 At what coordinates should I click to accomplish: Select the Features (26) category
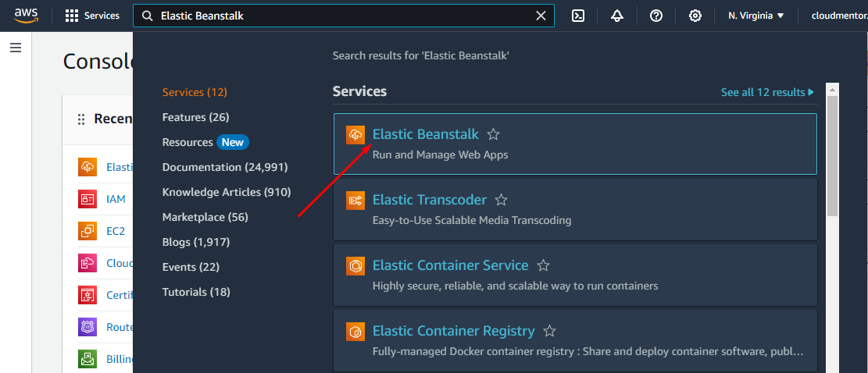(195, 117)
